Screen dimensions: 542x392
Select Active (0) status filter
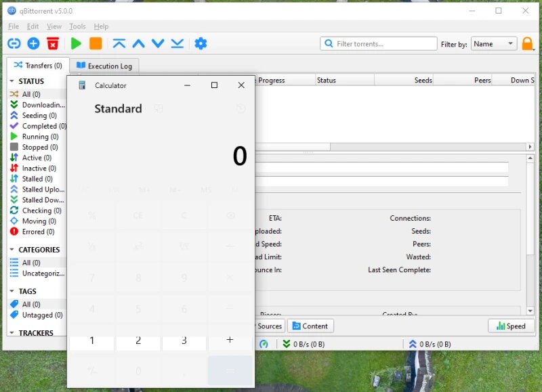[x=37, y=158]
